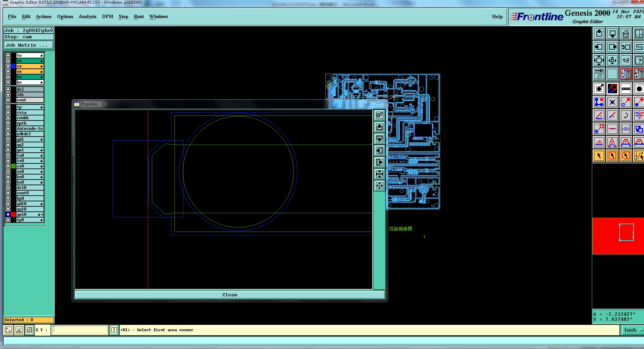The width and height of the screenshot is (644, 349).
Task: Click the exclamation mark icon beside coordinate field
Action: click(114, 330)
